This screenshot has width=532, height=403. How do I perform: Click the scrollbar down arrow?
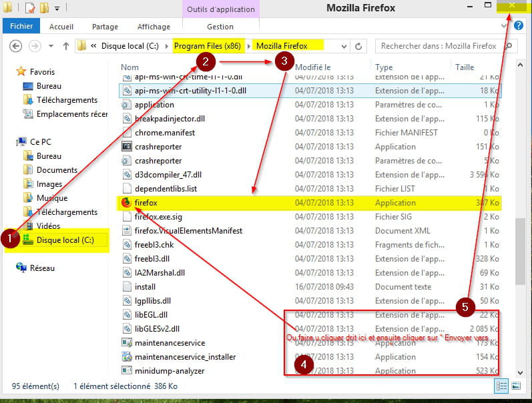pyautogui.click(x=521, y=372)
